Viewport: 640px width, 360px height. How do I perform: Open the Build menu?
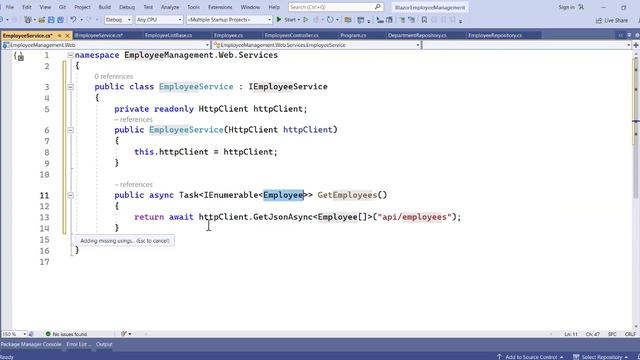pos(104,7)
